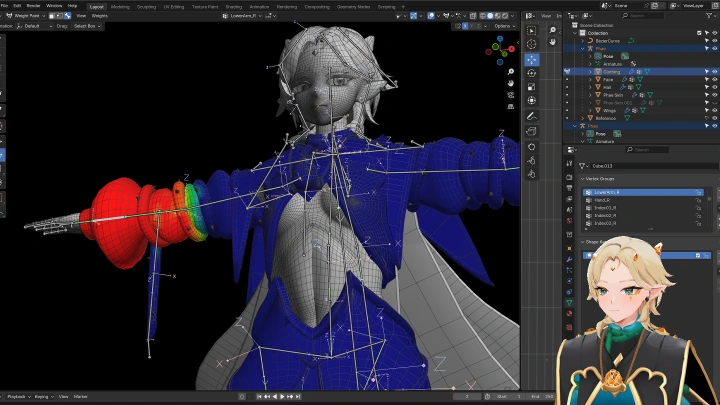Open the Keying menu in timeline

point(43,396)
